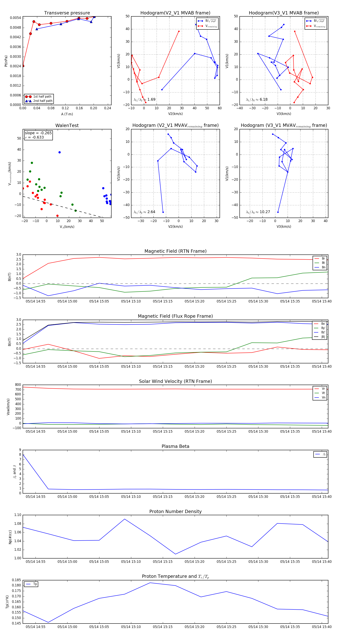This screenshot has width=351, height=644.
Task: Click "B(nT)" label of Flux Rope Frame plot
Action: (x=10, y=342)
